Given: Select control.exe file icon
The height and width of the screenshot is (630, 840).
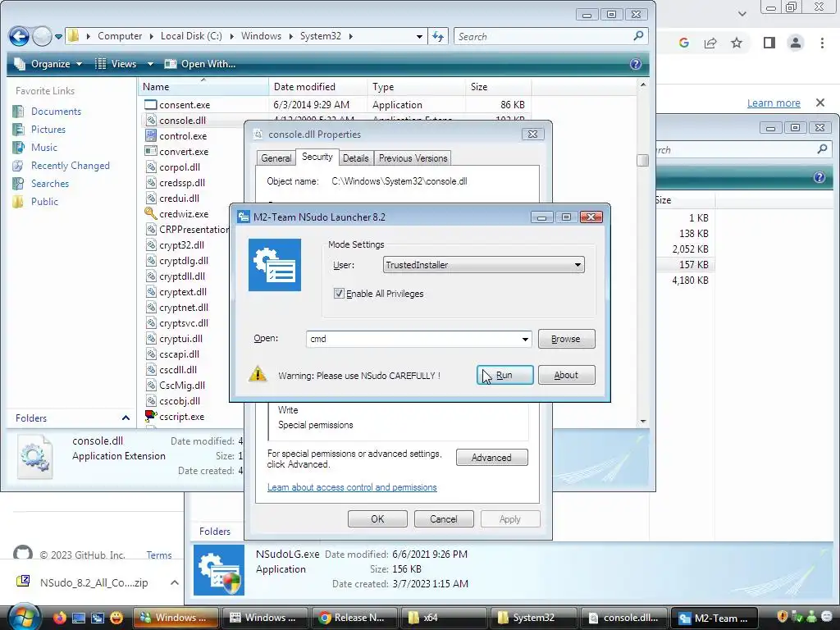Looking at the screenshot, I should (x=151, y=135).
